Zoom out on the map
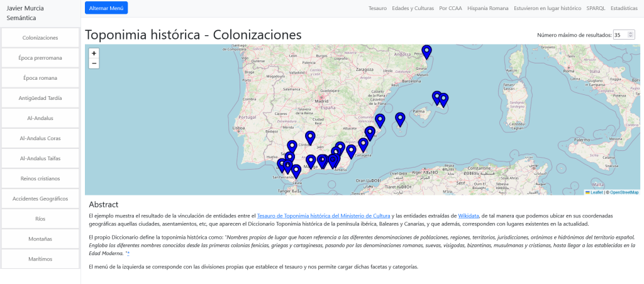 pyautogui.click(x=94, y=63)
